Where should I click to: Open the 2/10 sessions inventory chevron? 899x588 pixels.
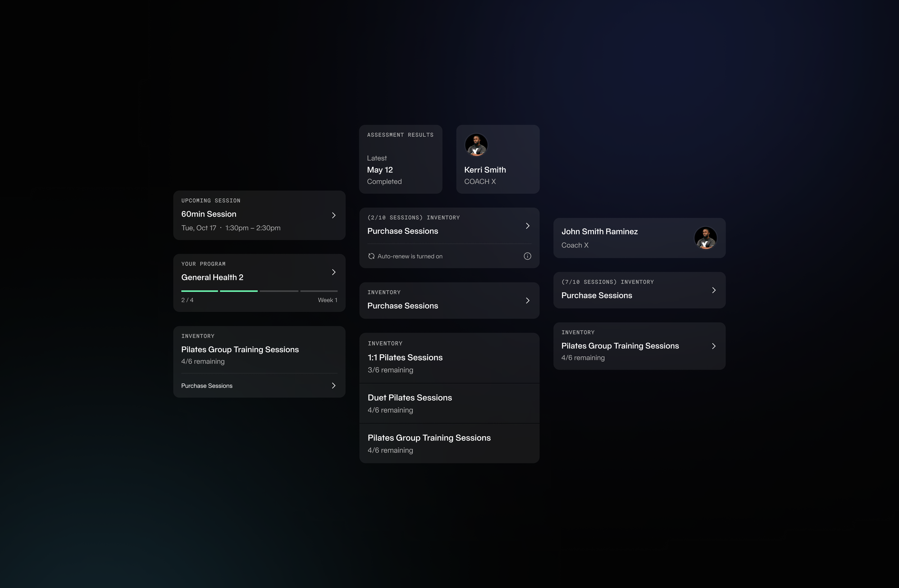[527, 226]
